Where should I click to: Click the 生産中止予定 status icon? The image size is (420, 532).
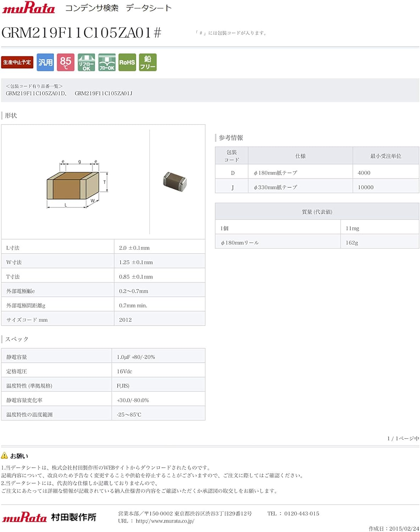point(17,62)
